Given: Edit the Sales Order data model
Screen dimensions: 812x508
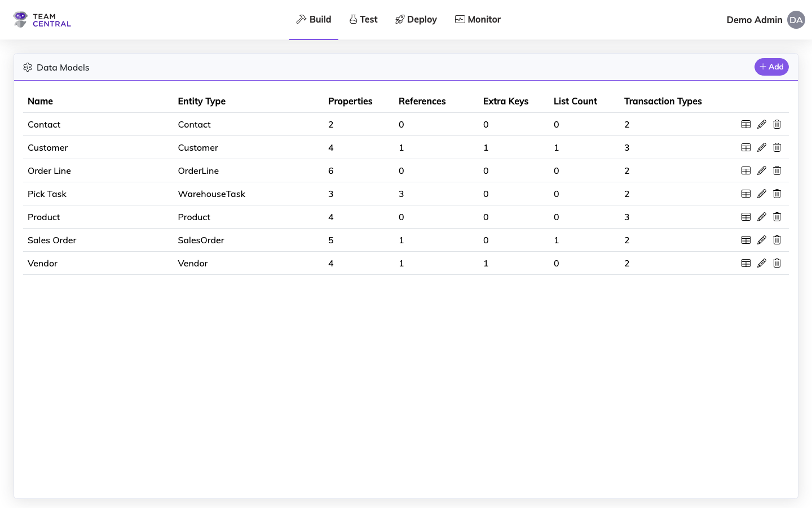Looking at the screenshot, I should click(x=762, y=240).
